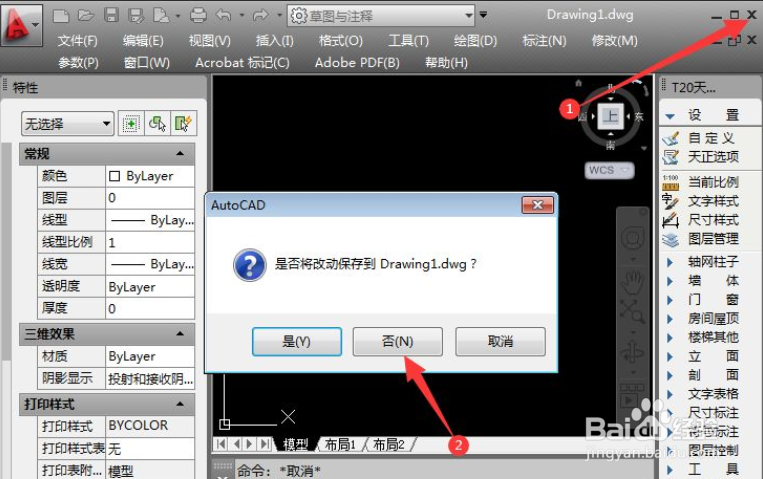Close the AutoCAD save dialog
This screenshot has height=479, width=763.
point(537,205)
